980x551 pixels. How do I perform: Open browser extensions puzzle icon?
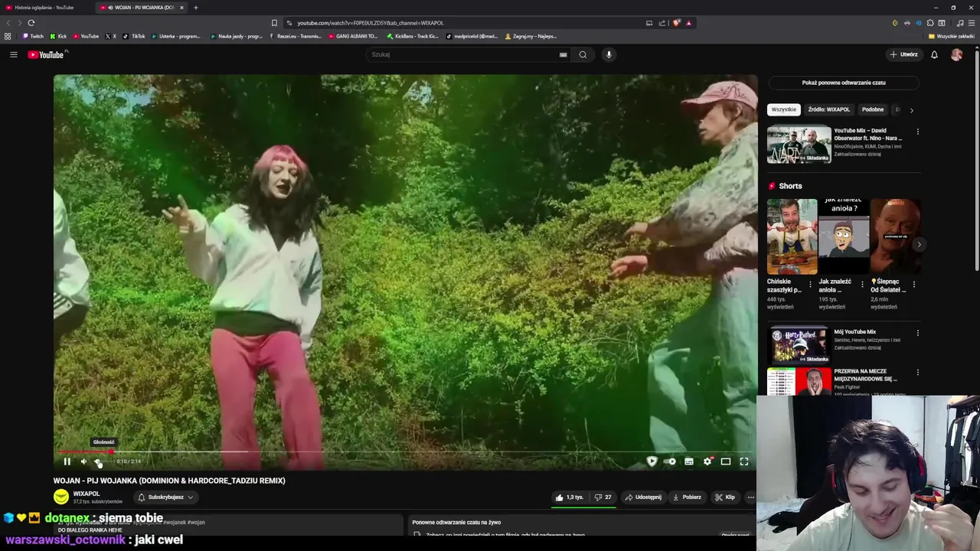click(930, 23)
